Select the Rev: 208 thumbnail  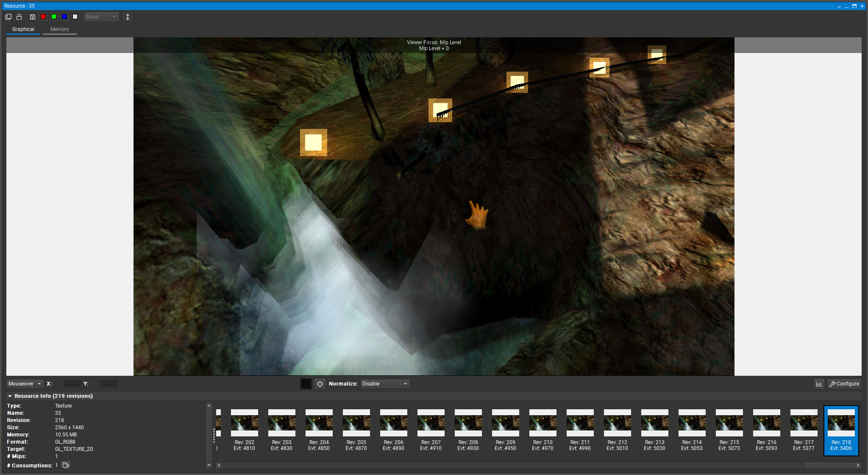tap(468, 430)
